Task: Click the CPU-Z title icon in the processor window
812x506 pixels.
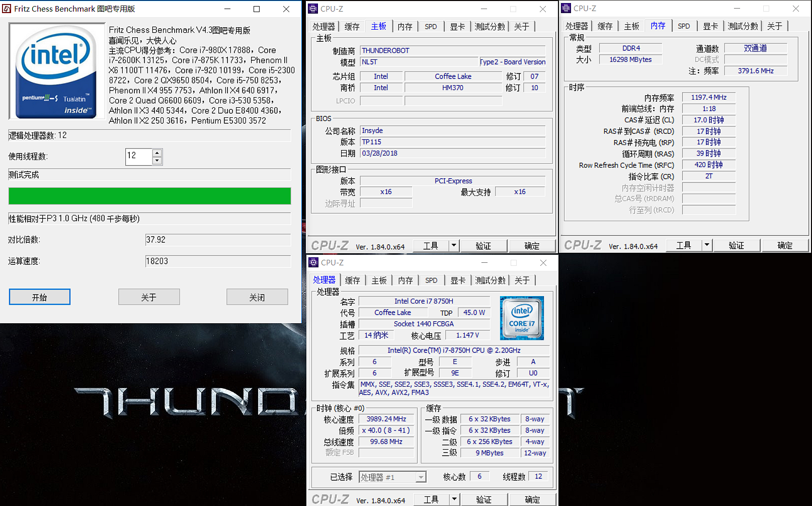Action: (313, 262)
